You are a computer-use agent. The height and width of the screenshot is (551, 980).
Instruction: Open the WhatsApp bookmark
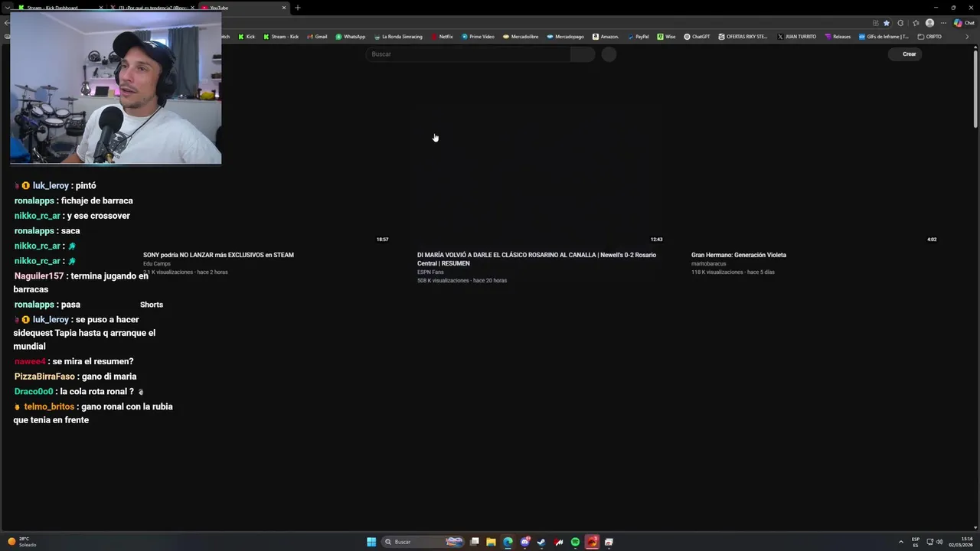tap(351, 37)
